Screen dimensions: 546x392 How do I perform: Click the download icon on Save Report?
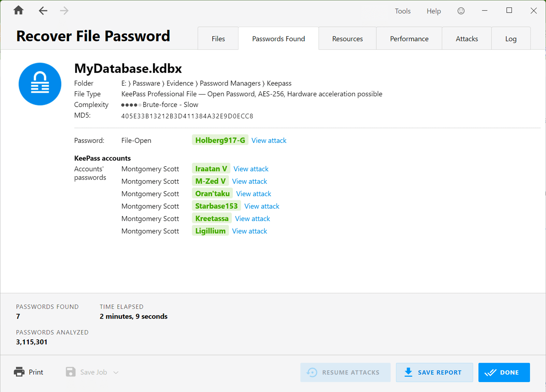[408, 372]
